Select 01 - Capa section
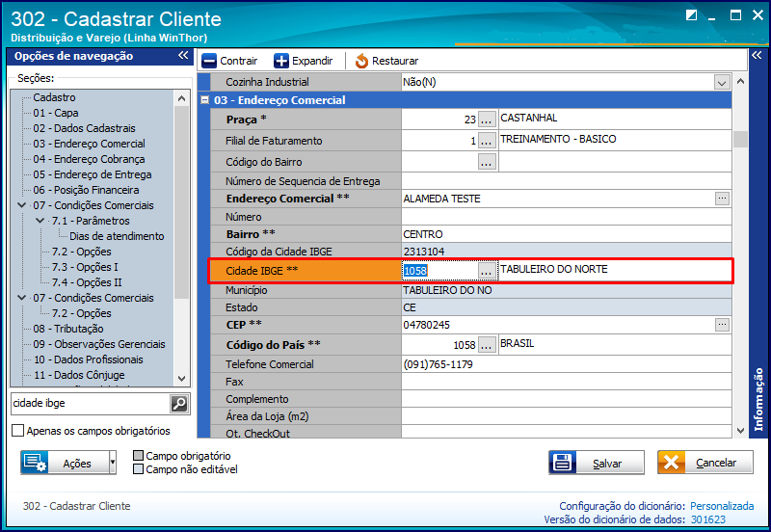The image size is (771, 532). 56,113
